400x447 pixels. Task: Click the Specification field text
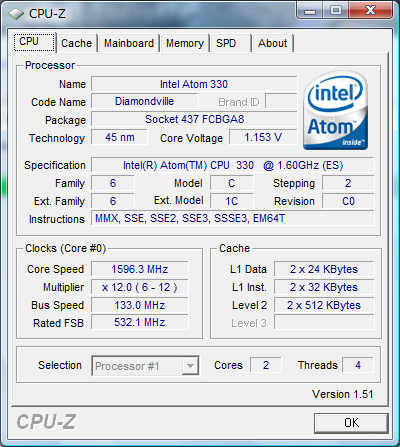click(x=233, y=165)
